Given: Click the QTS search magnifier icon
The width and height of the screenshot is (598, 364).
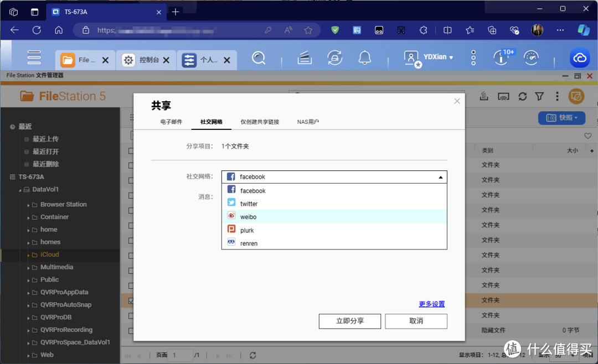Looking at the screenshot, I should click(x=259, y=58).
